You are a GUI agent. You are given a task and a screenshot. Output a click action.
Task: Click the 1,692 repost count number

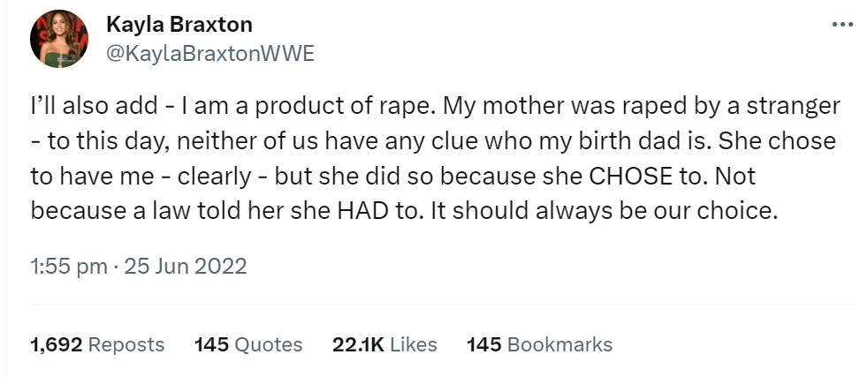[x=57, y=343]
